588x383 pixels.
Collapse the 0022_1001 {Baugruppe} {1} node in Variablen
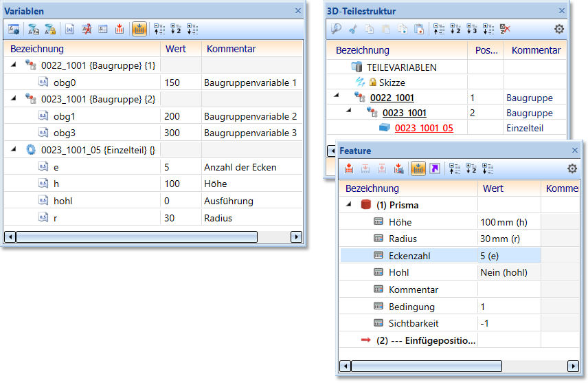click(x=14, y=65)
